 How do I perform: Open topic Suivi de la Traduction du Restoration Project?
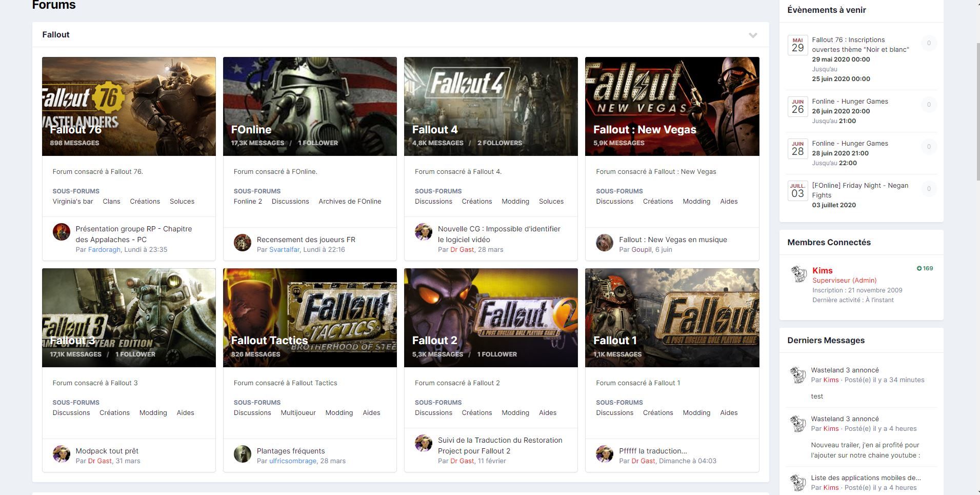coord(500,446)
